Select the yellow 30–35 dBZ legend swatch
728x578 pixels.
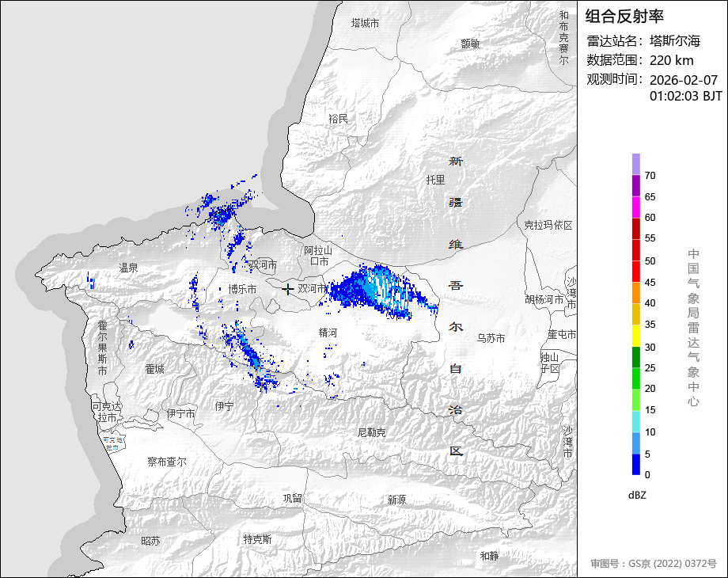tap(635, 336)
